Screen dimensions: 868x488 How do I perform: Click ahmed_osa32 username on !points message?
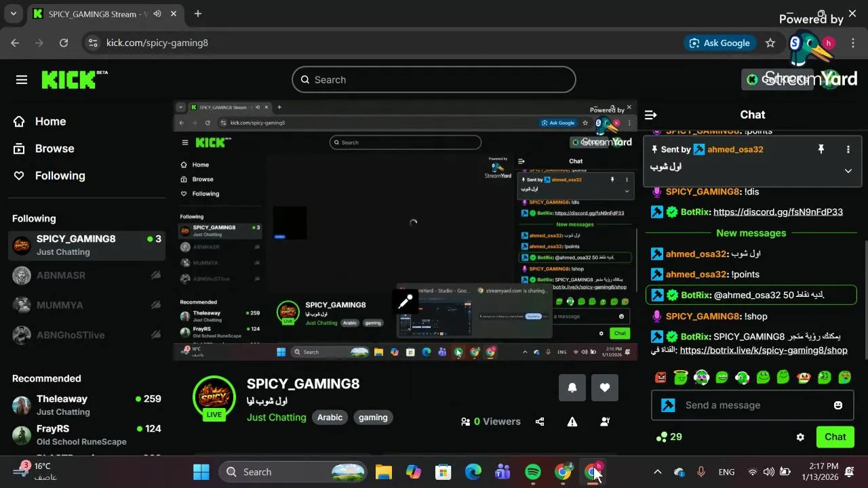coord(696,274)
